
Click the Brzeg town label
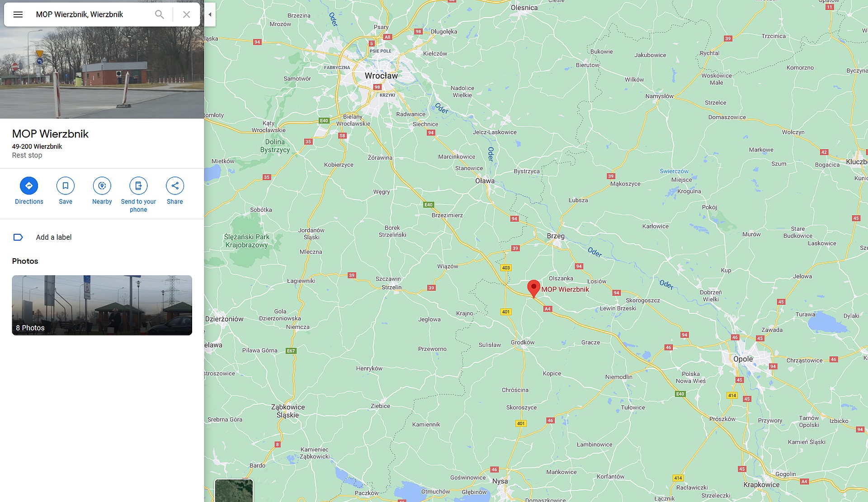(x=556, y=236)
